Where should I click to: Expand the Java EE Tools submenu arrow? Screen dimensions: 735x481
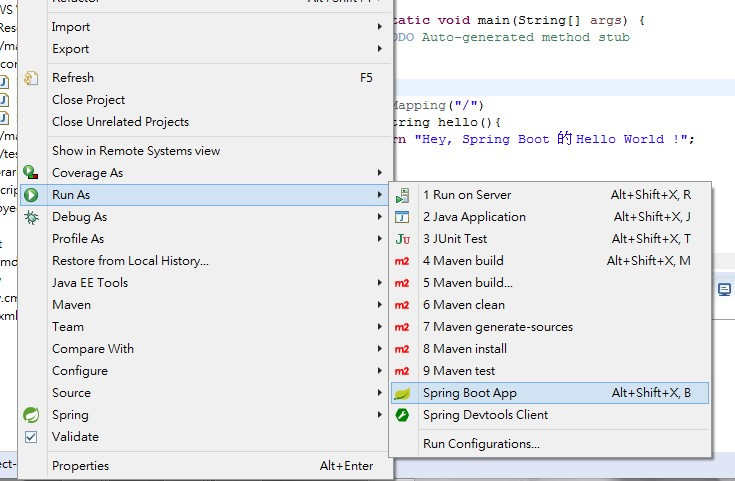click(x=380, y=283)
